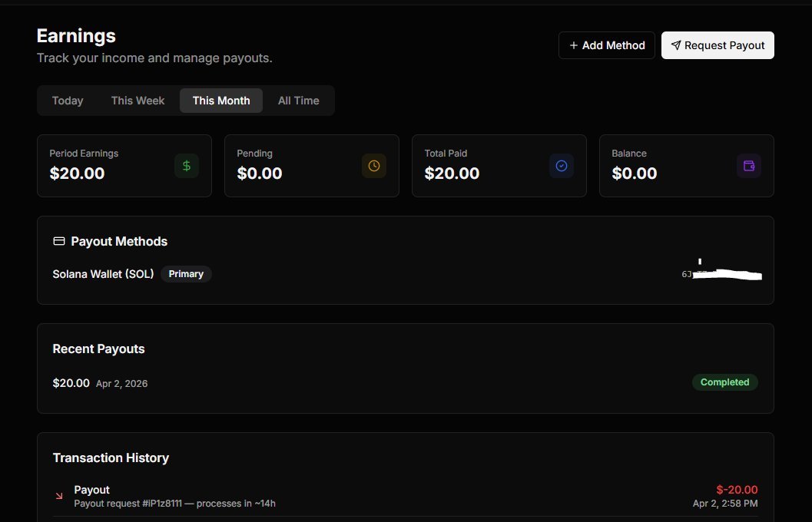The height and width of the screenshot is (522, 812).
Task: Click the Transaction History heading
Action: [111, 458]
